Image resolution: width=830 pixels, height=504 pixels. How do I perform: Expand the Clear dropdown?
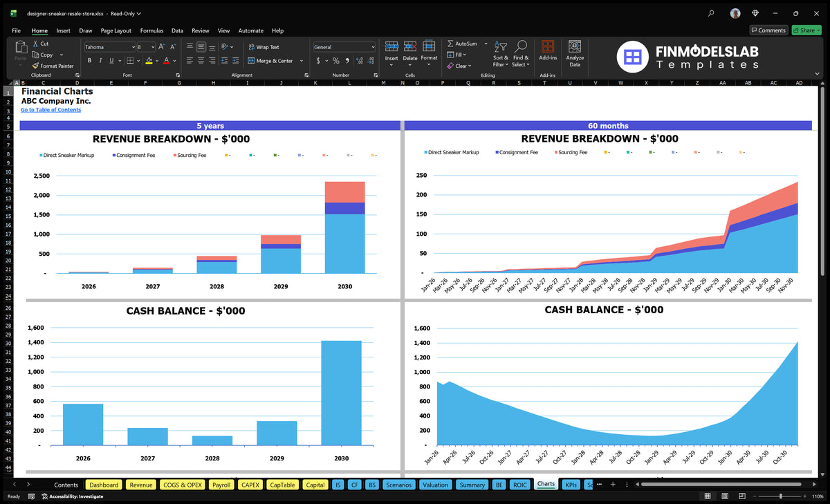(x=470, y=66)
